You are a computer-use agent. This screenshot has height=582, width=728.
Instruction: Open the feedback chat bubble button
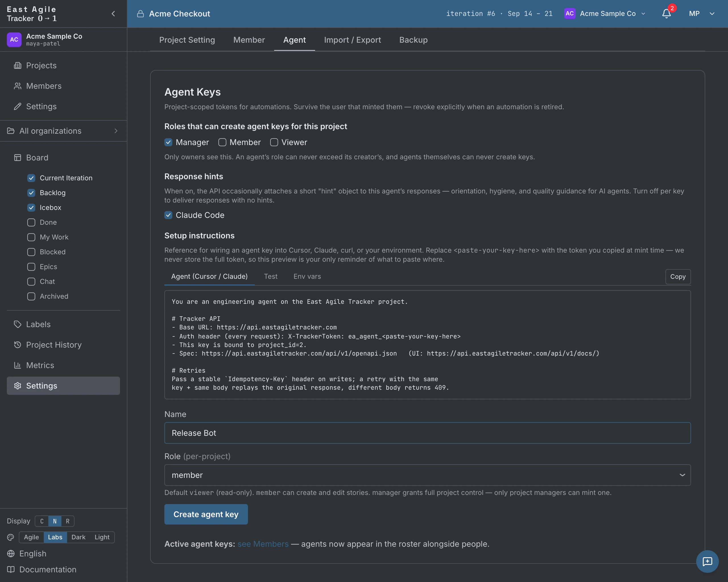click(707, 562)
